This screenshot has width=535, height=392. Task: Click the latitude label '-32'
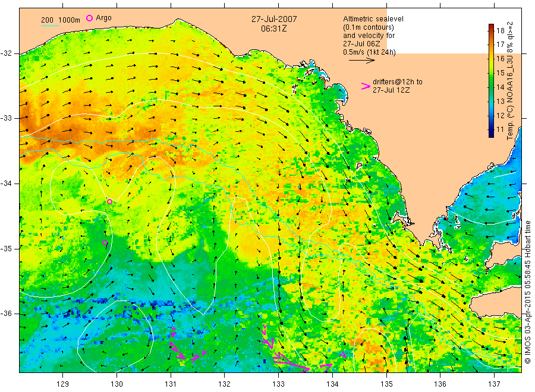6,53
